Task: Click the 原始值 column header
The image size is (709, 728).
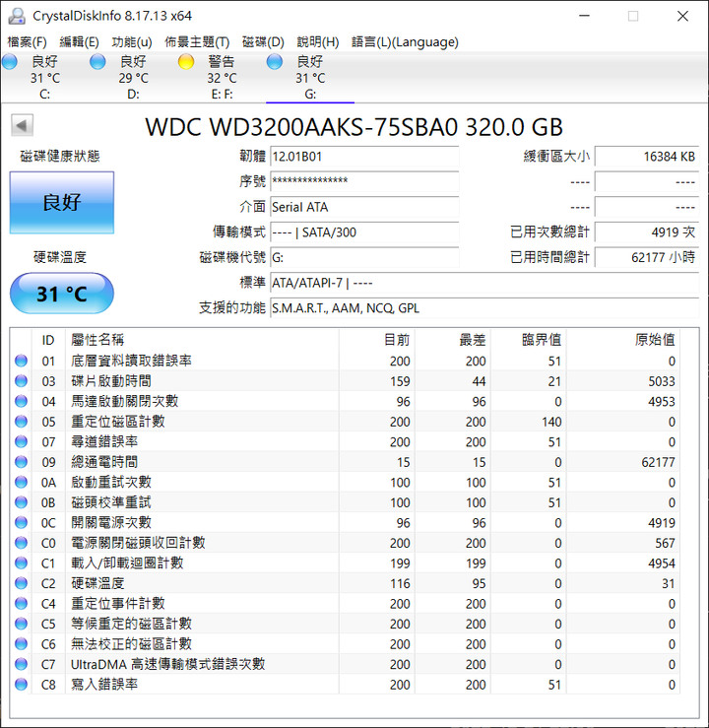Action: pos(622,340)
